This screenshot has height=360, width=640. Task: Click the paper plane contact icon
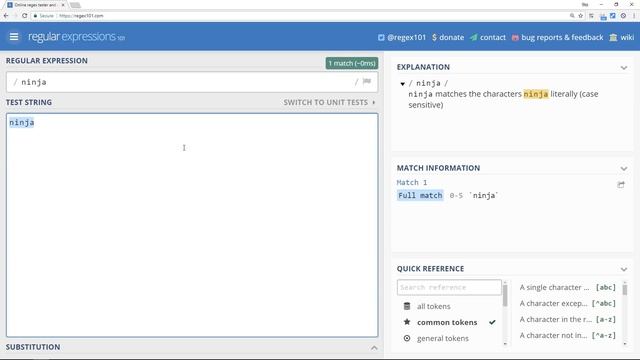pos(473,38)
